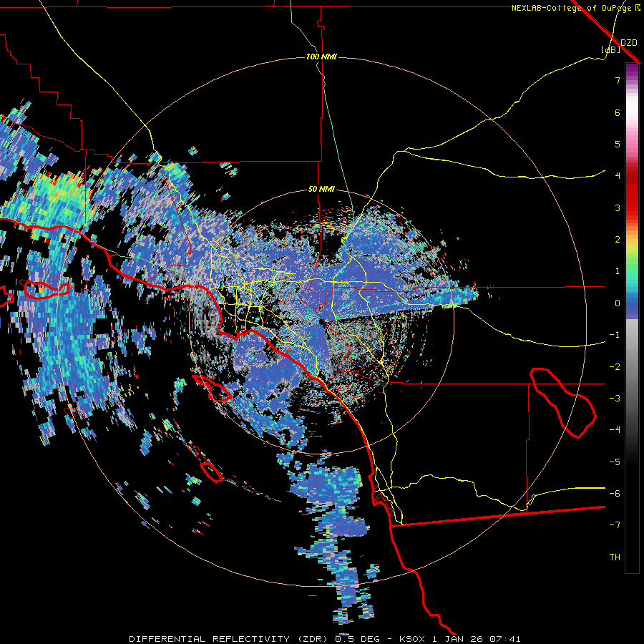Click the -5 value on the color scale

(x=615, y=462)
